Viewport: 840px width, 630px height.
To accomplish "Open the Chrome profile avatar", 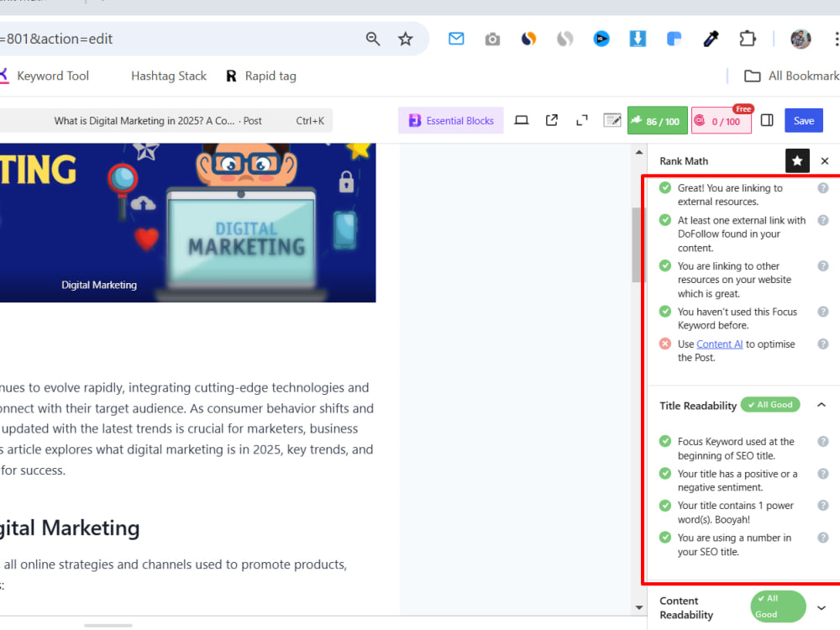I will pos(801,39).
